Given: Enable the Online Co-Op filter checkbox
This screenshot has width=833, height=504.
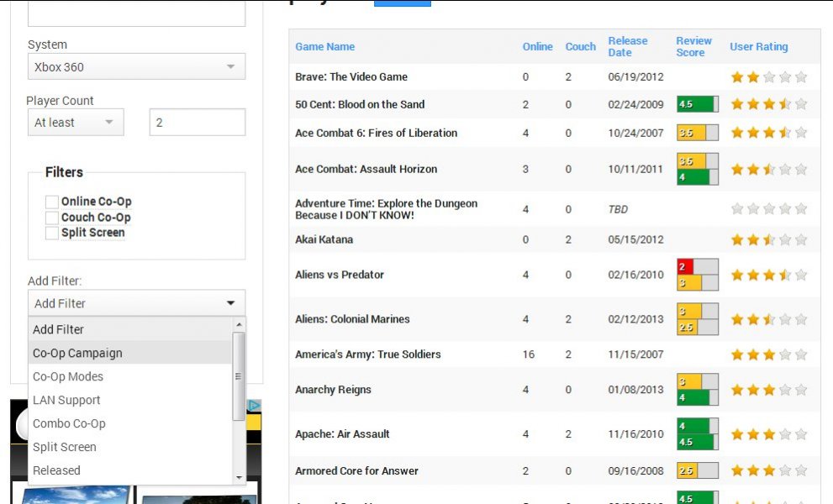Looking at the screenshot, I should [x=52, y=202].
